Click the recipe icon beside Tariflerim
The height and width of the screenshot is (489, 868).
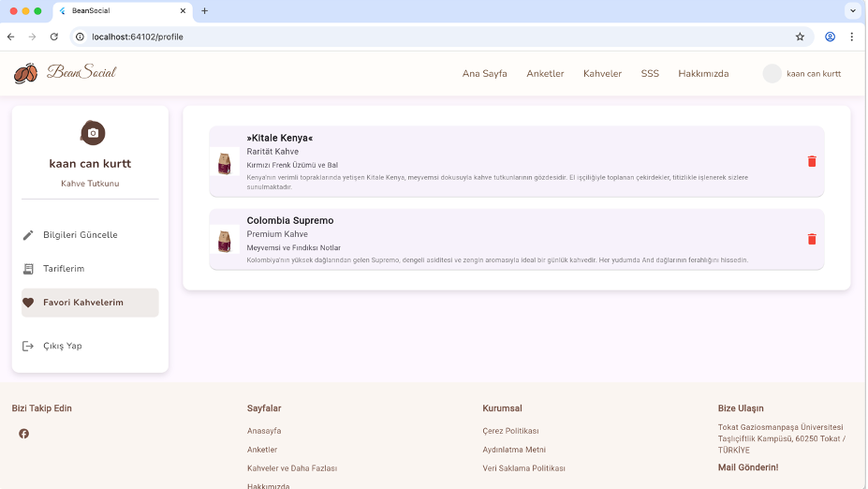pyautogui.click(x=28, y=269)
